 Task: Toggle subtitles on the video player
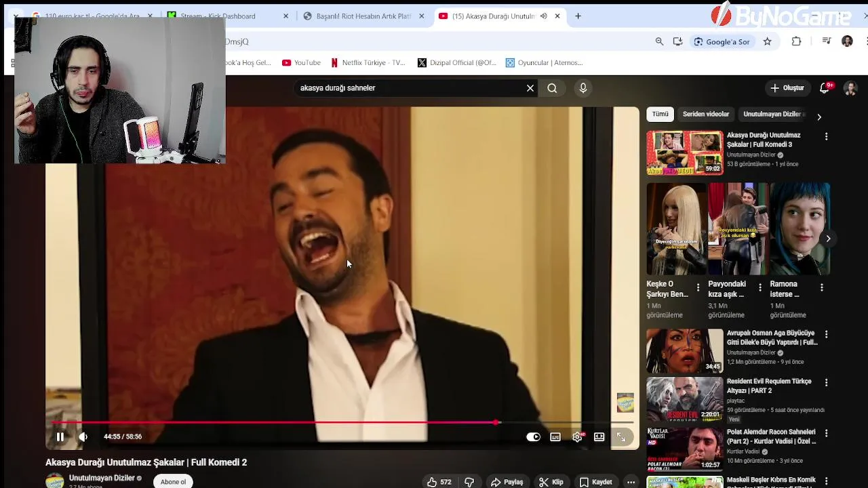click(x=555, y=437)
